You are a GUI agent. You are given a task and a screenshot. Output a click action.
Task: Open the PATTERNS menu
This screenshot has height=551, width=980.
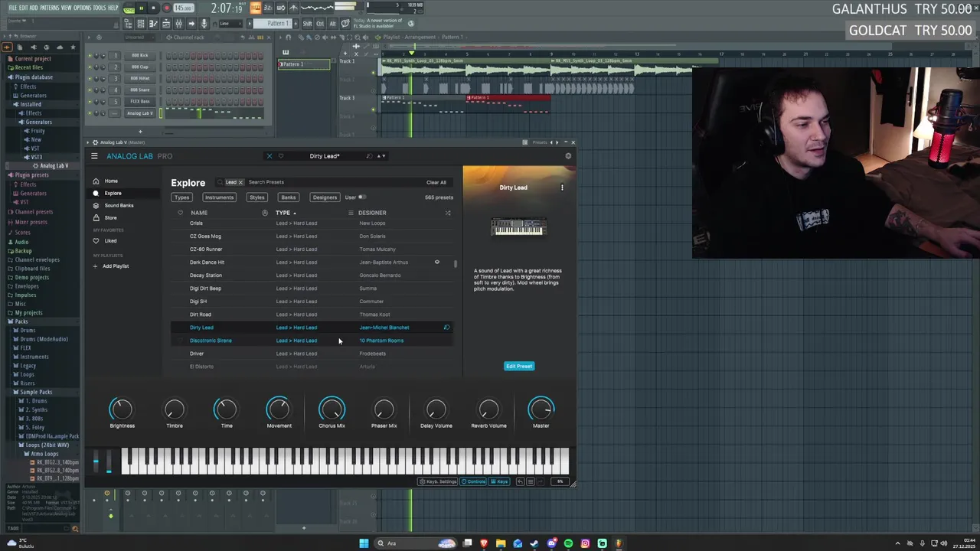tap(49, 8)
